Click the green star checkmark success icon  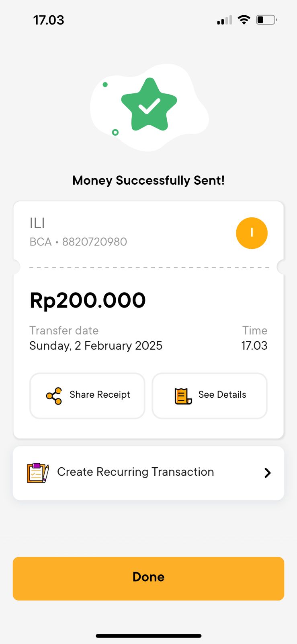click(149, 105)
